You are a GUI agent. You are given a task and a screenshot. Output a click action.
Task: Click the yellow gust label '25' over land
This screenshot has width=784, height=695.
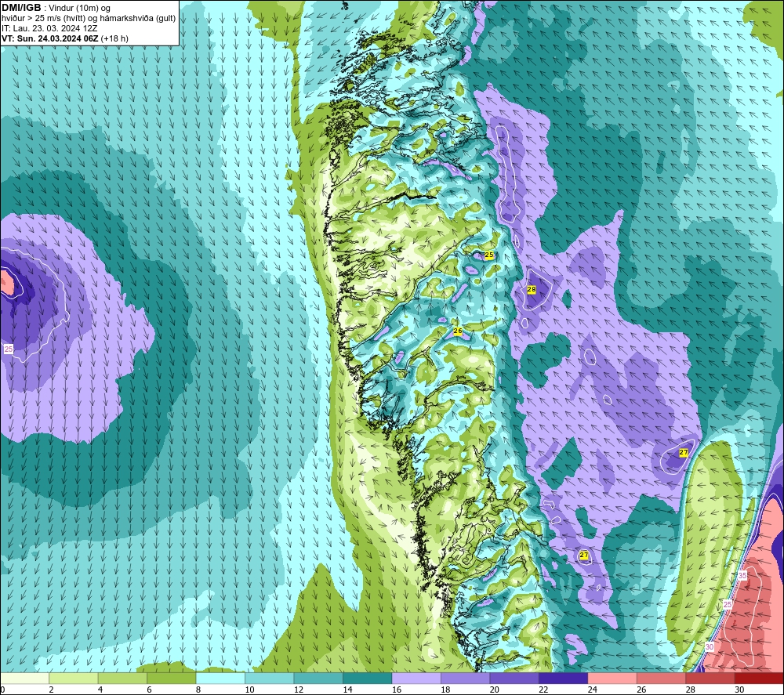click(x=489, y=255)
